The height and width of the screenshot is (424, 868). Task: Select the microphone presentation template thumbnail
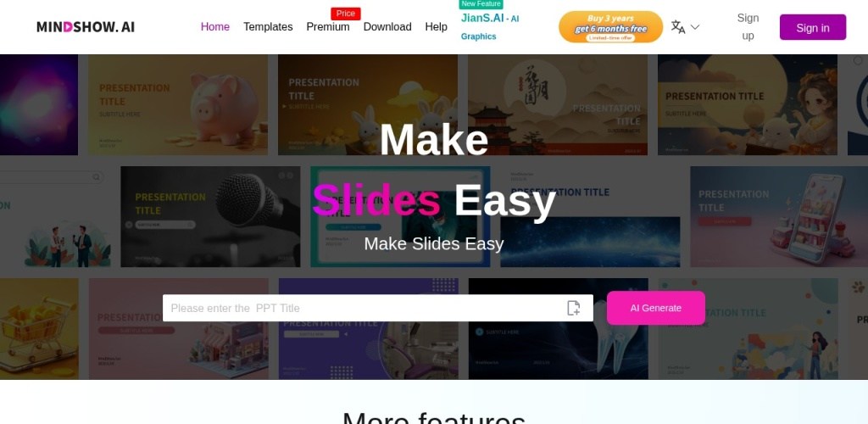(210, 216)
